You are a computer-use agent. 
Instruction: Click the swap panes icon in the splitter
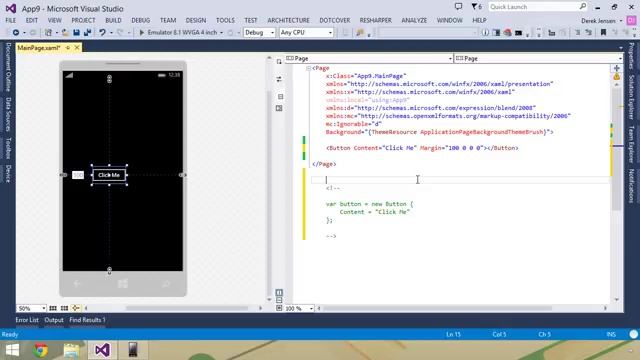tap(279, 79)
